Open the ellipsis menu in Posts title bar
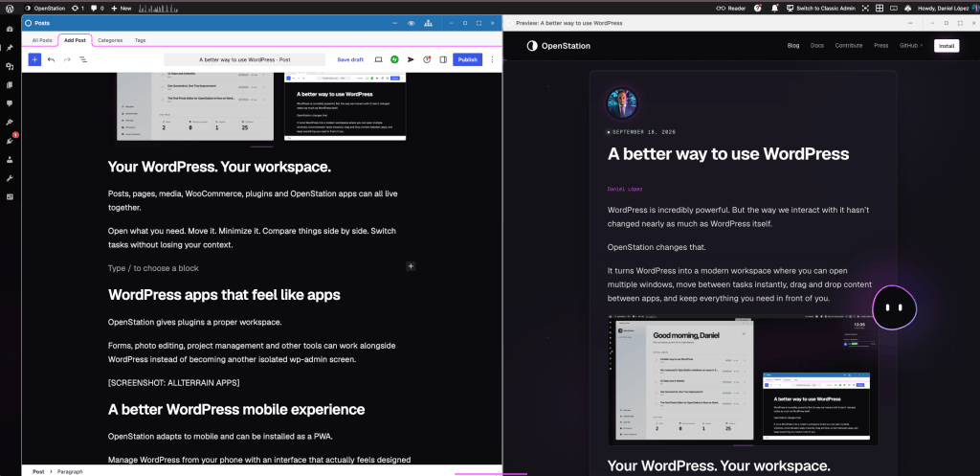Screen dimensions: 980x476 click(x=395, y=23)
